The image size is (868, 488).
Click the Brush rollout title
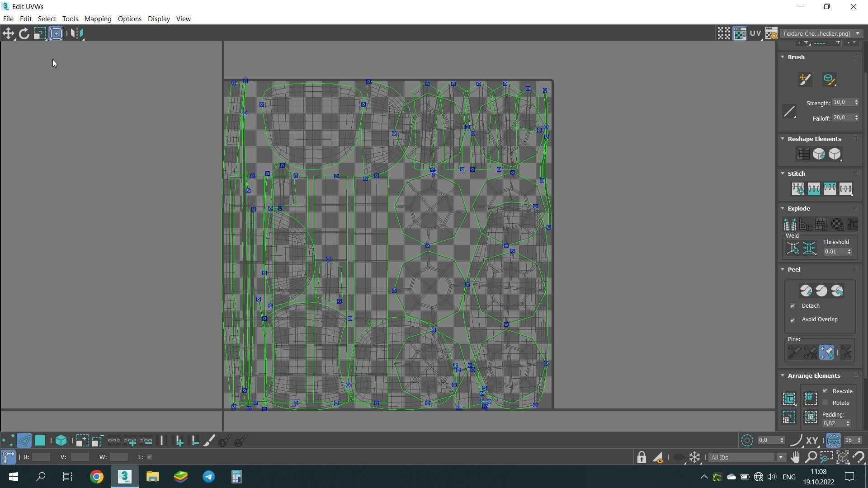coord(796,57)
